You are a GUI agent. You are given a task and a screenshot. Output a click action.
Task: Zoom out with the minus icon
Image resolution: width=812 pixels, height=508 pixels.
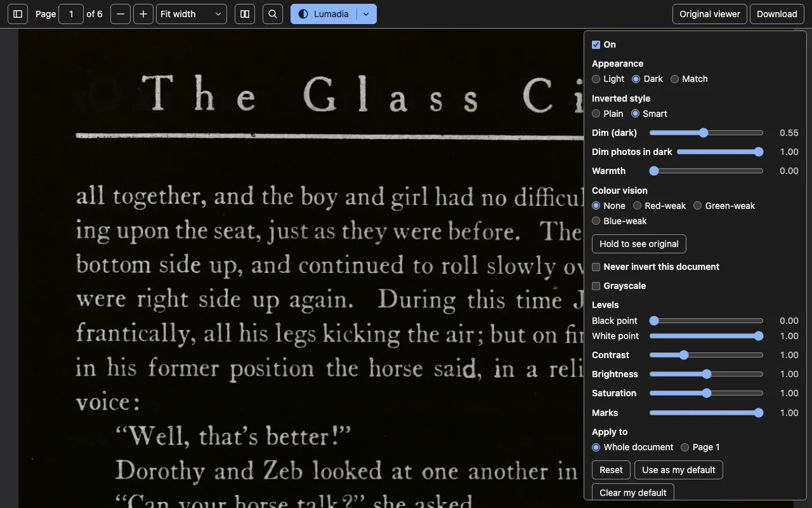click(121, 14)
